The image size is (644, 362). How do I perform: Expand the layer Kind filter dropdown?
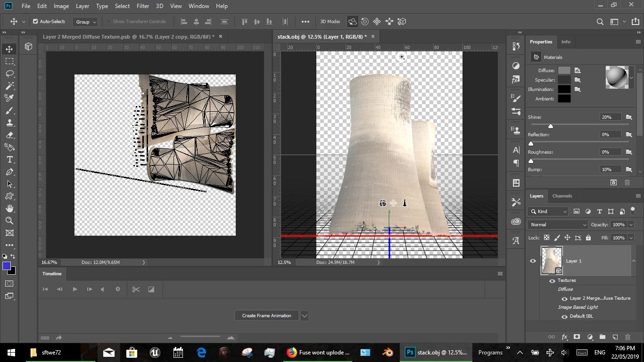[549, 212]
